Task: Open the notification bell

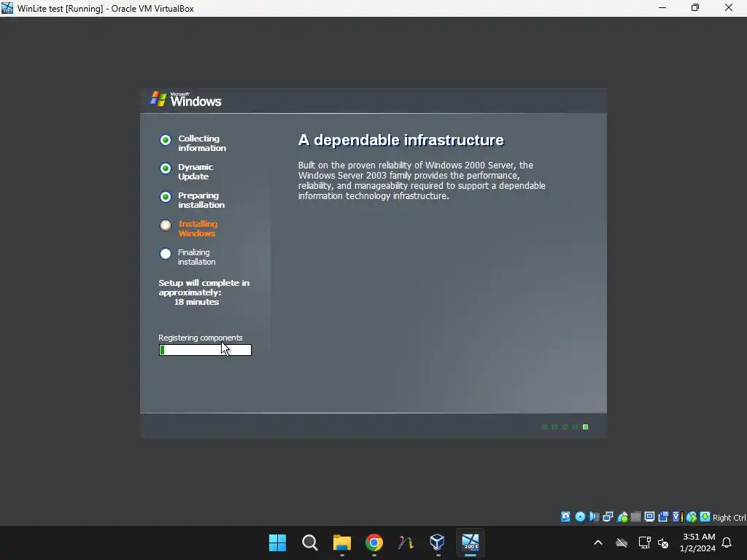Action: click(727, 542)
